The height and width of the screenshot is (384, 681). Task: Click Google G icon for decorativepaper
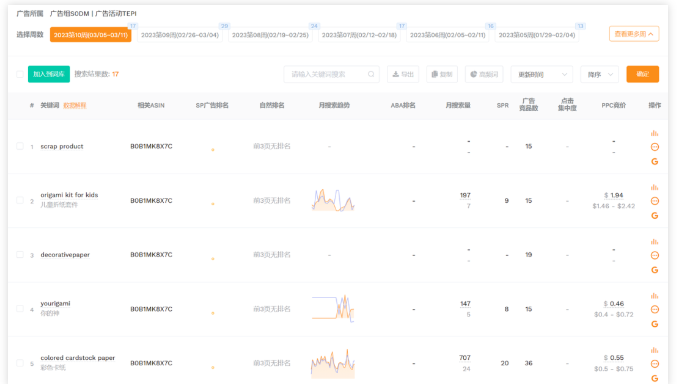point(655,270)
